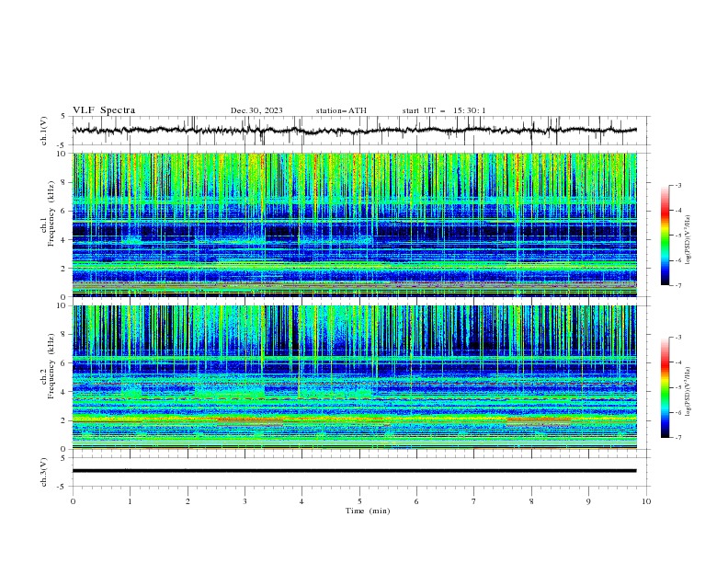Click the -5 tick on ch.1 color bar

click(x=677, y=236)
